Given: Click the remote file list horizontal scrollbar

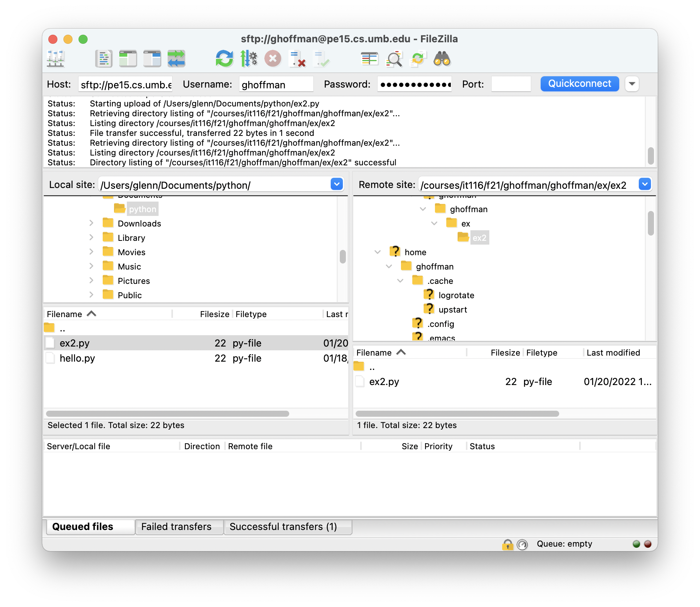Looking at the screenshot, I should 457,414.
